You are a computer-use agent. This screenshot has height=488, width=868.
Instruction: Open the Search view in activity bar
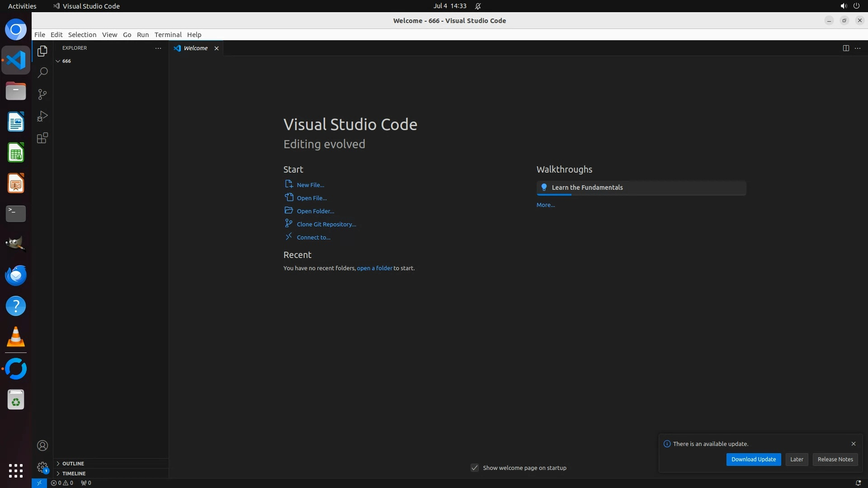(42, 72)
